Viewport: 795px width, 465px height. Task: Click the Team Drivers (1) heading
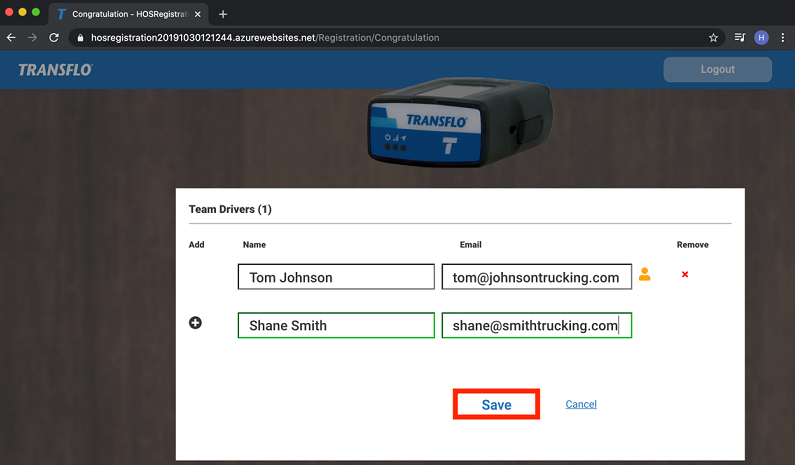(230, 209)
